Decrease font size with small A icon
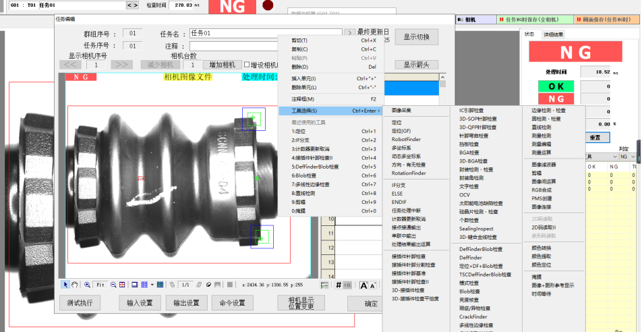The image size is (644, 332). point(373,285)
